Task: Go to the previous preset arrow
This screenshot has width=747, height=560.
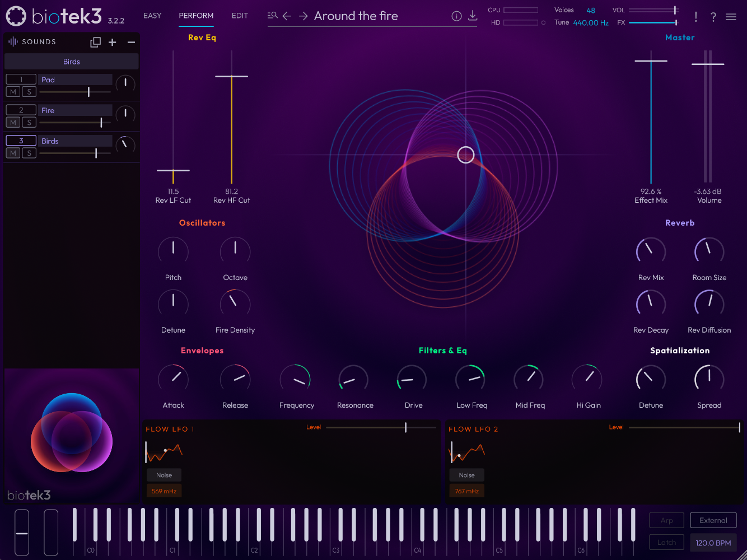Action: point(287,16)
